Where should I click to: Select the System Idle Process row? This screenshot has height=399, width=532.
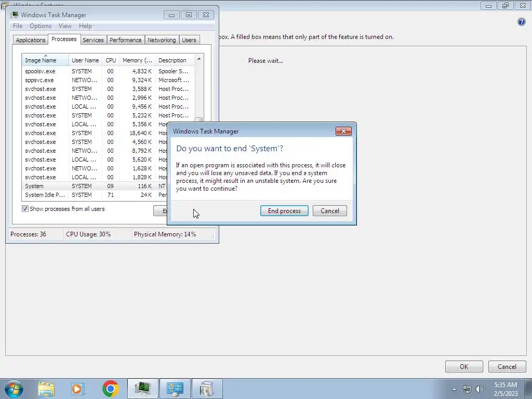[x=95, y=195]
